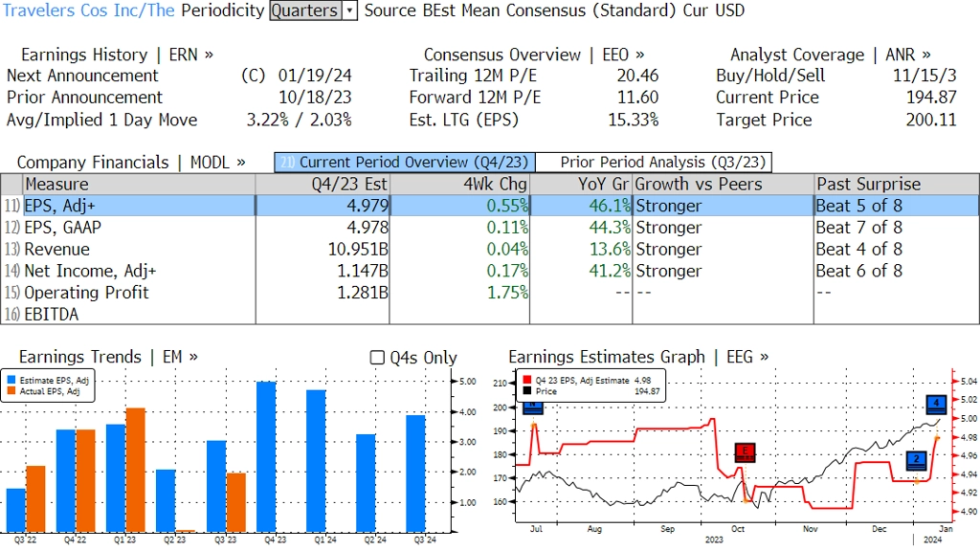Image resolution: width=980 pixels, height=550 pixels.
Task: Click the Net Income estimate 1.147B
Action: point(363,272)
